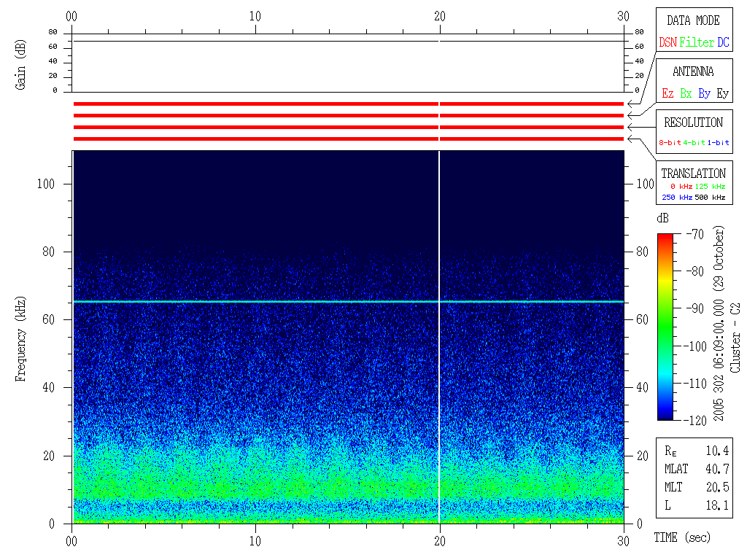
Task: Select the 1-bit resolution label
Action: tap(719, 143)
